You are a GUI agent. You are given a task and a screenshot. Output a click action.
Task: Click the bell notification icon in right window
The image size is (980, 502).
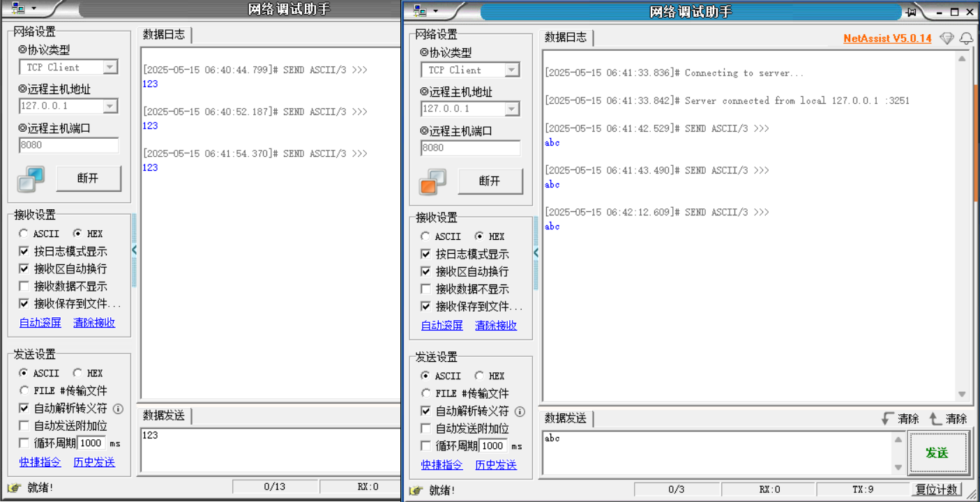[x=966, y=38]
